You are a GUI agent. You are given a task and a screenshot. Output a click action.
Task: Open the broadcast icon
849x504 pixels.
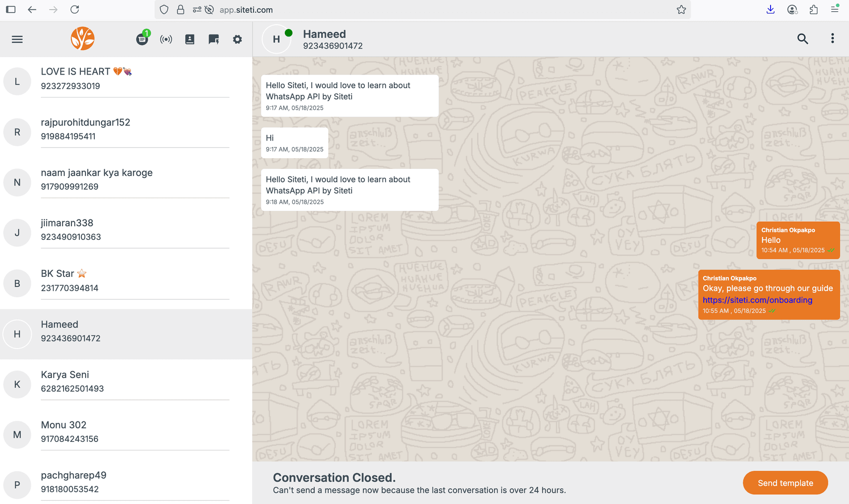click(166, 39)
